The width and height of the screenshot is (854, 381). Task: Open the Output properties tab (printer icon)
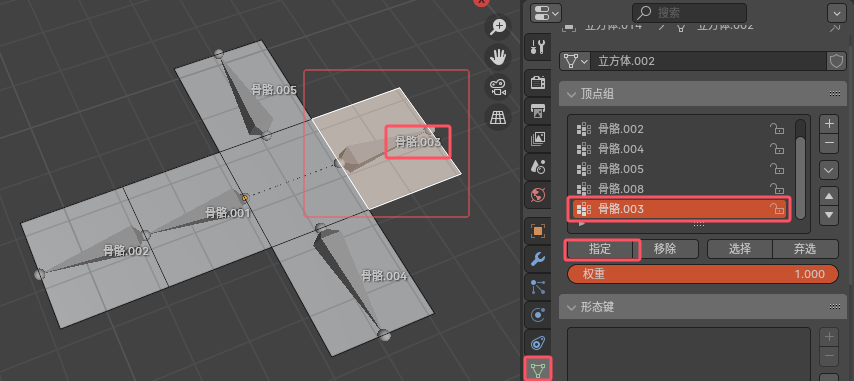coord(538,111)
